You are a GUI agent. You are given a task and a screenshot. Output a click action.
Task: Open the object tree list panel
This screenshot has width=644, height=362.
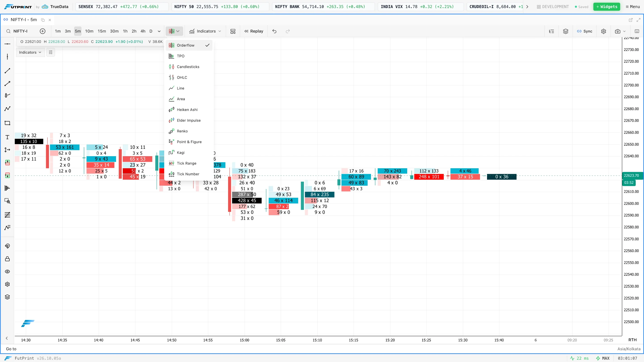pyautogui.click(x=551, y=31)
